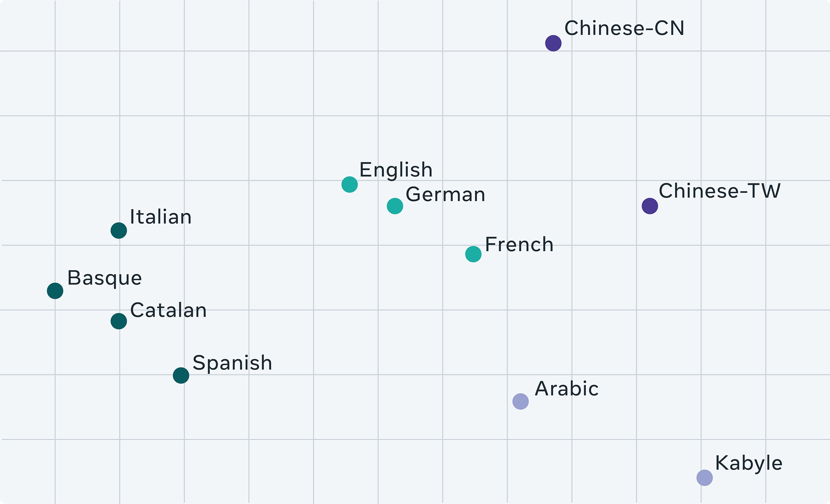Click the Chinese-CN data point
The image size is (830, 504).
click(x=553, y=43)
